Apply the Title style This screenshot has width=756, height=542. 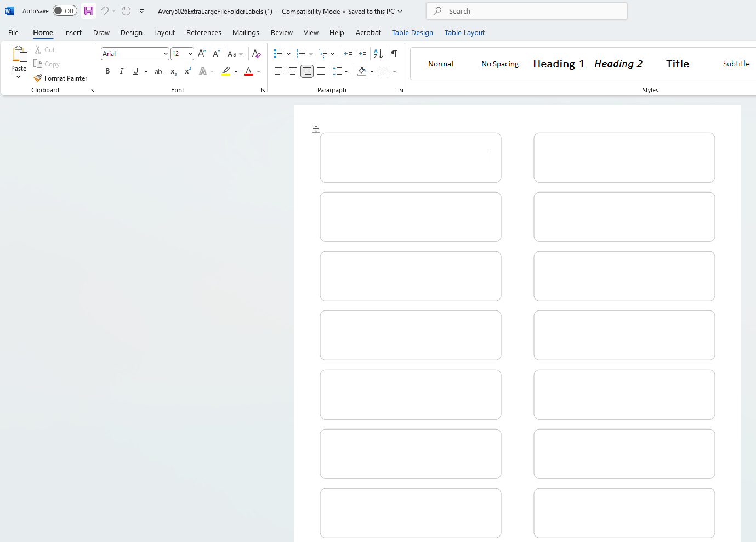point(678,64)
